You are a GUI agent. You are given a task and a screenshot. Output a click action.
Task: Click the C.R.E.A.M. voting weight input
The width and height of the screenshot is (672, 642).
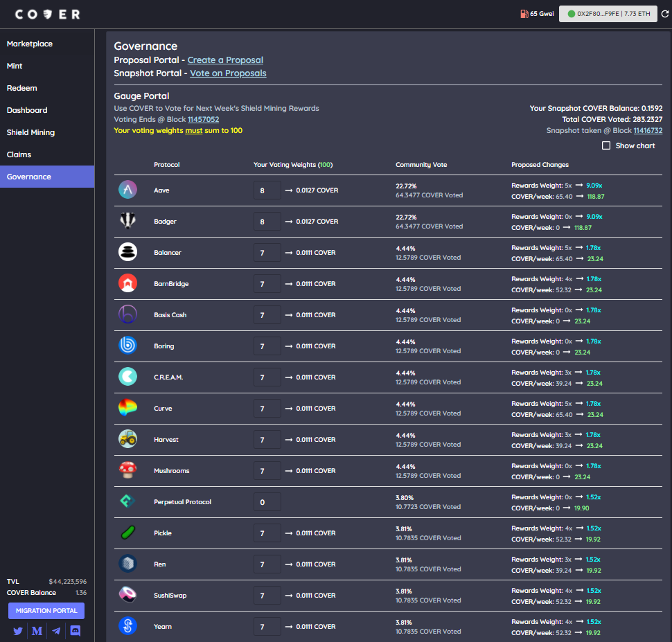(x=267, y=377)
